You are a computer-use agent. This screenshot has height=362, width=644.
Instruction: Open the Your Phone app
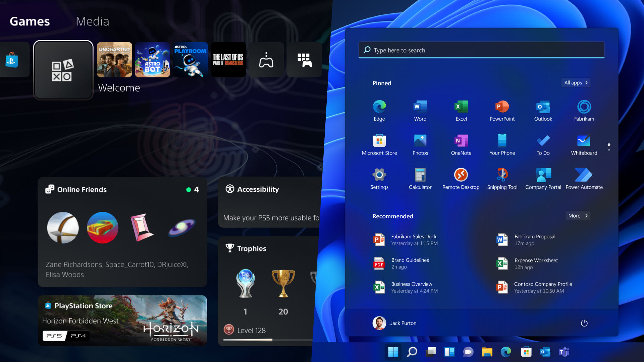click(x=502, y=145)
